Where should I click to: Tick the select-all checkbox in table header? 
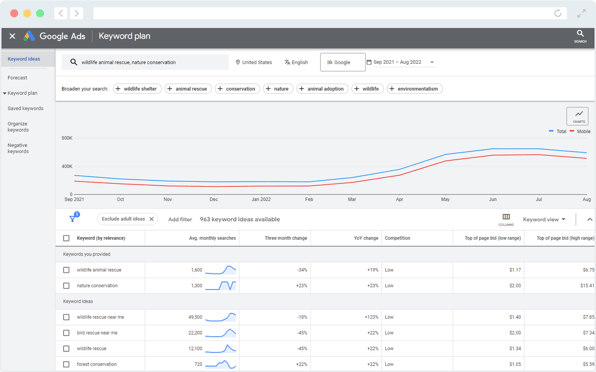pos(66,238)
